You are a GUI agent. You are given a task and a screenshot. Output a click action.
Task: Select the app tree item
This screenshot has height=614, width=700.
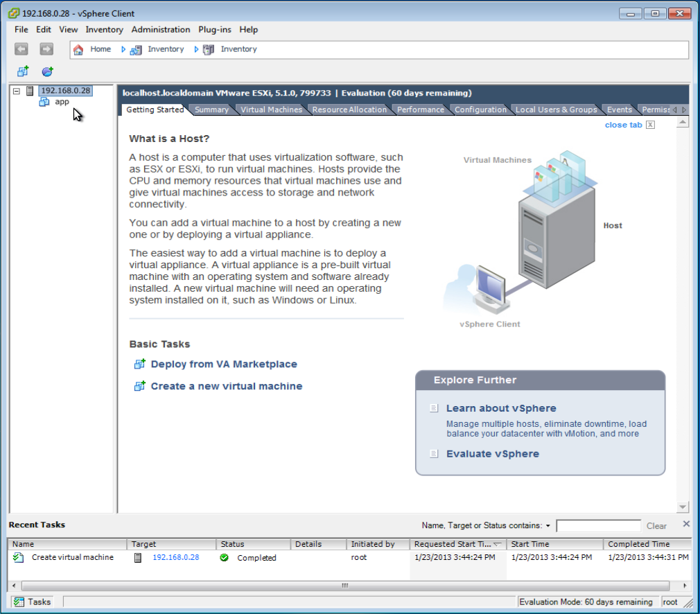point(62,102)
